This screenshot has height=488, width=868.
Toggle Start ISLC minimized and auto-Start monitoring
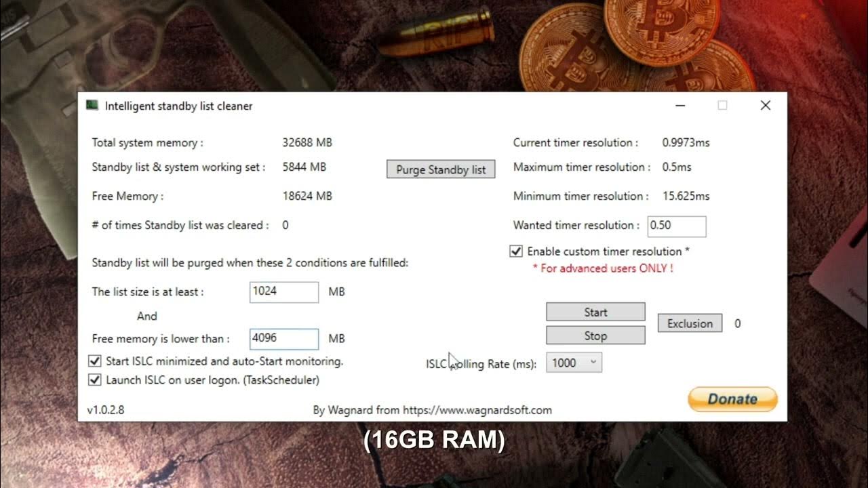coord(95,361)
